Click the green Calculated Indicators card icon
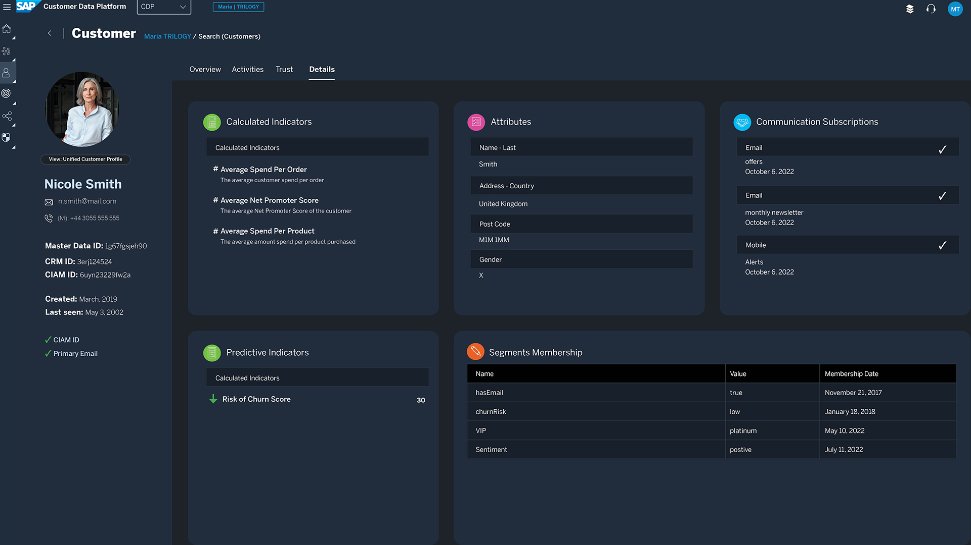This screenshot has height=545, width=971. pos(212,122)
